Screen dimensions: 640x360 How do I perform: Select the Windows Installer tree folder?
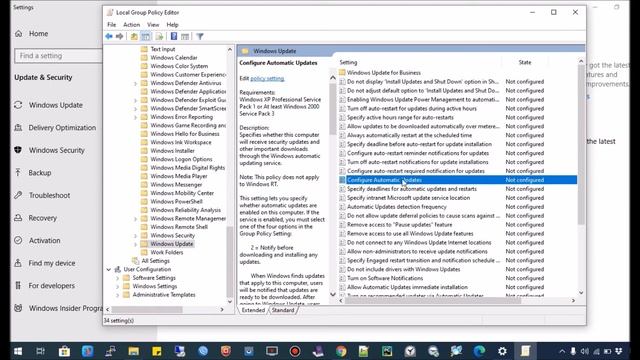tap(172, 151)
